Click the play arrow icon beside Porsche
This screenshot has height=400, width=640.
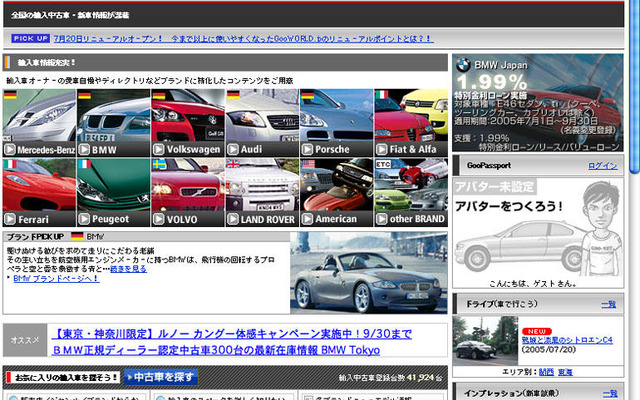307,150
